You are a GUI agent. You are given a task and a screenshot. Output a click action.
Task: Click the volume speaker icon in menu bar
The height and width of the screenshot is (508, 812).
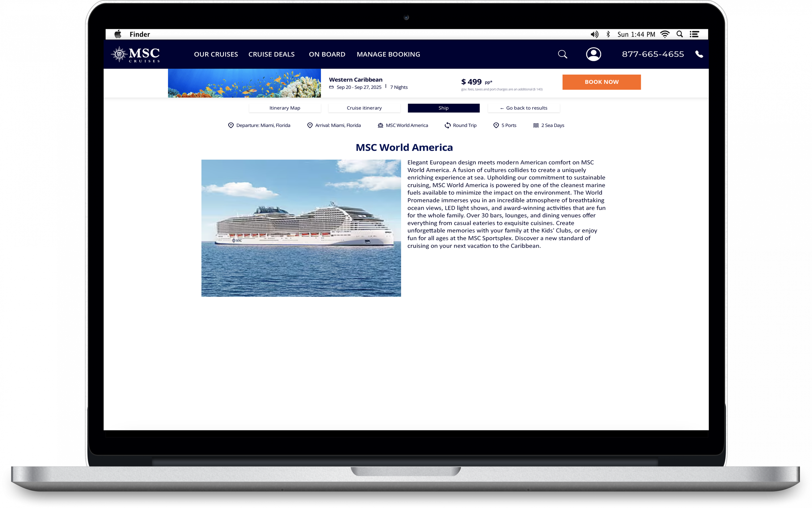pyautogui.click(x=594, y=34)
